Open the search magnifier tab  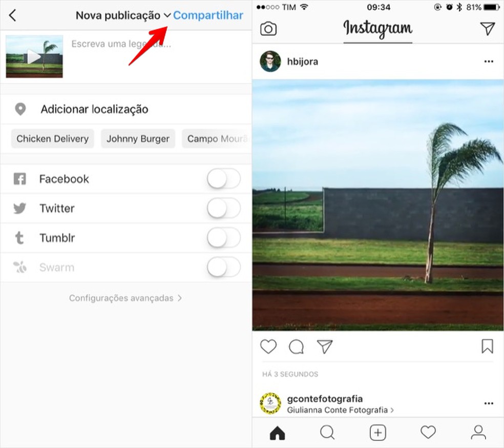click(x=327, y=432)
